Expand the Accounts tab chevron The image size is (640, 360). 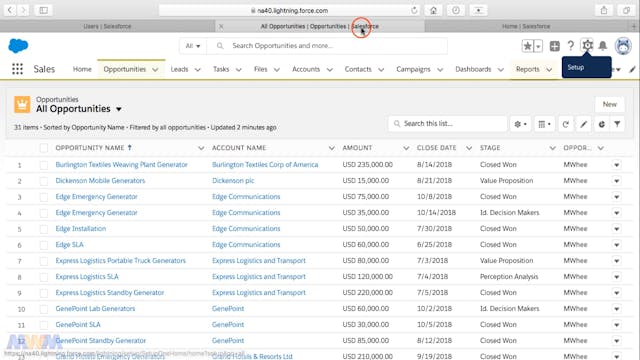(x=330, y=69)
